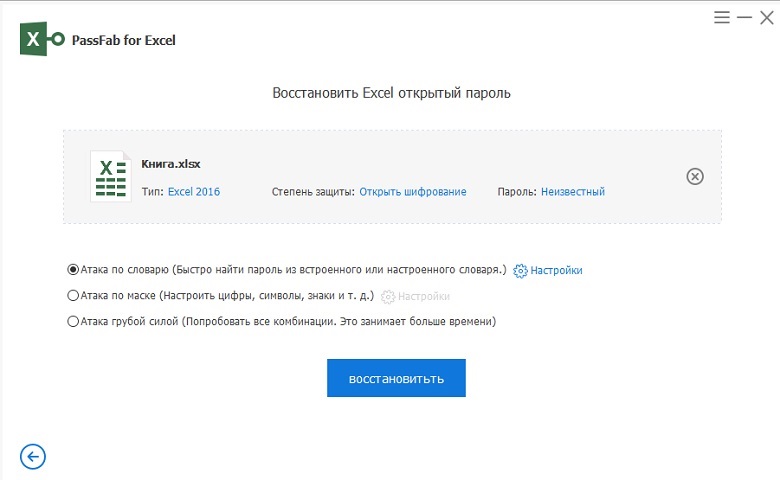Click the Книга.xlsx file name
This screenshot has width=780, height=480.
pyautogui.click(x=172, y=164)
